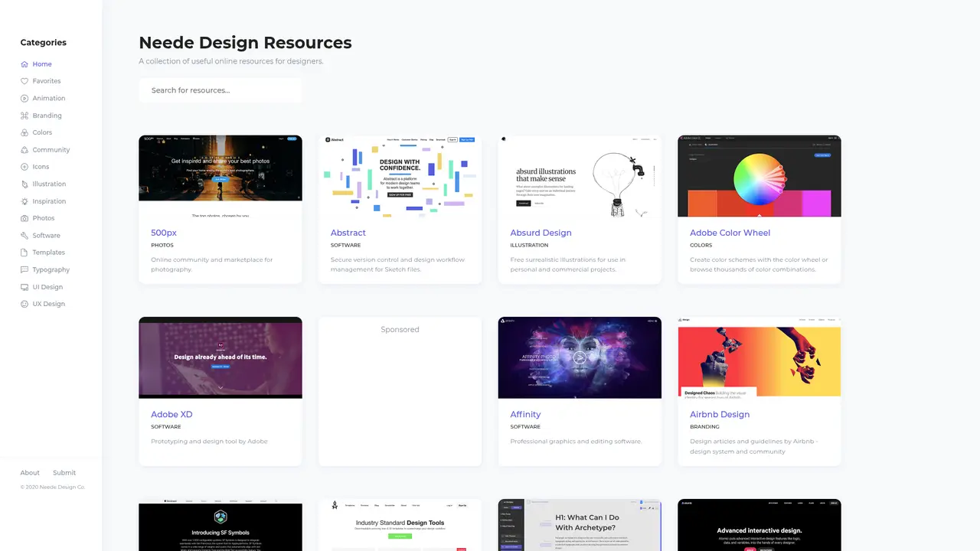Click the Sponsored label in the empty card
980x551 pixels.
pyautogui.click(x=400, y=330)
